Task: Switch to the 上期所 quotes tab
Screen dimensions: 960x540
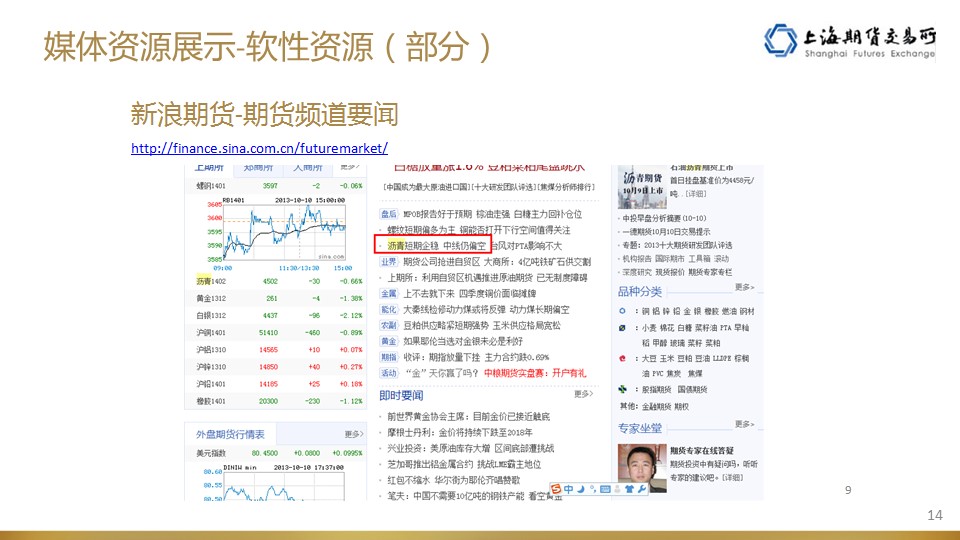Action: [x=209, y=168]
